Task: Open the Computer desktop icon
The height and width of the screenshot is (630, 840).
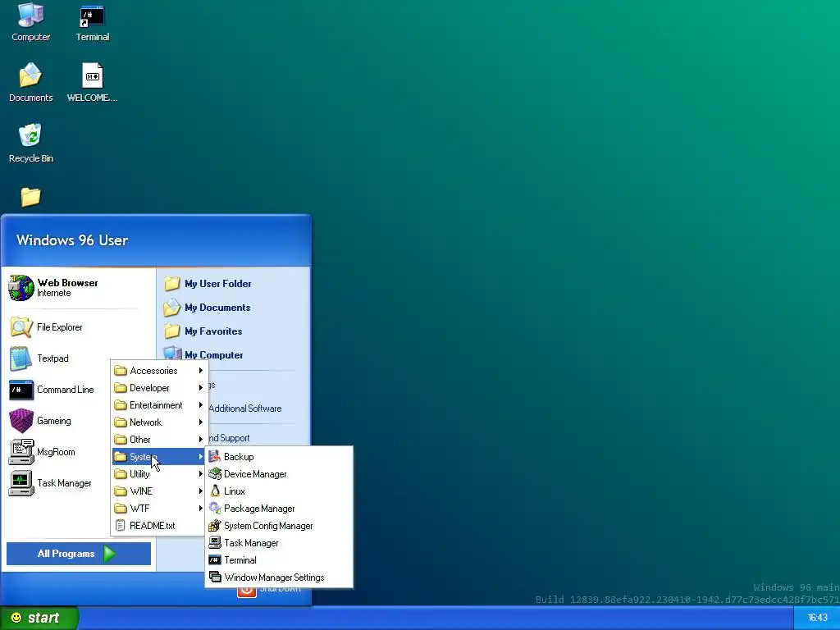Action: pos(30,23)
